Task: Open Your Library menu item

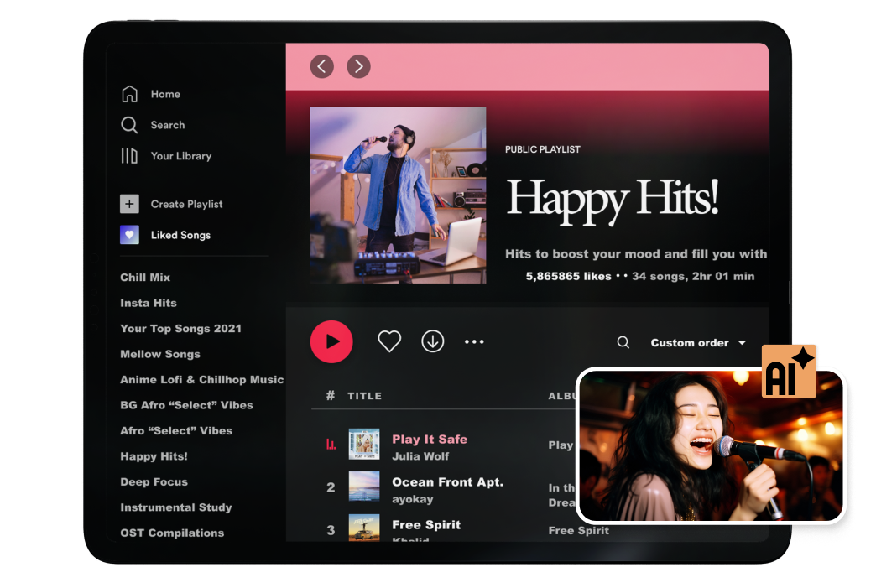Action: point(181,156)
